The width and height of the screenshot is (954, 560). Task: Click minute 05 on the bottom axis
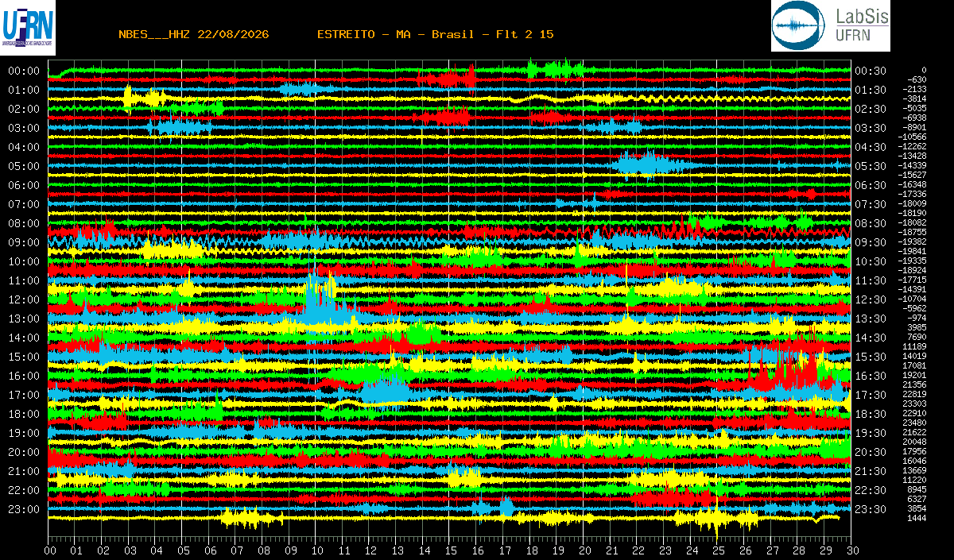click(183, 551)
